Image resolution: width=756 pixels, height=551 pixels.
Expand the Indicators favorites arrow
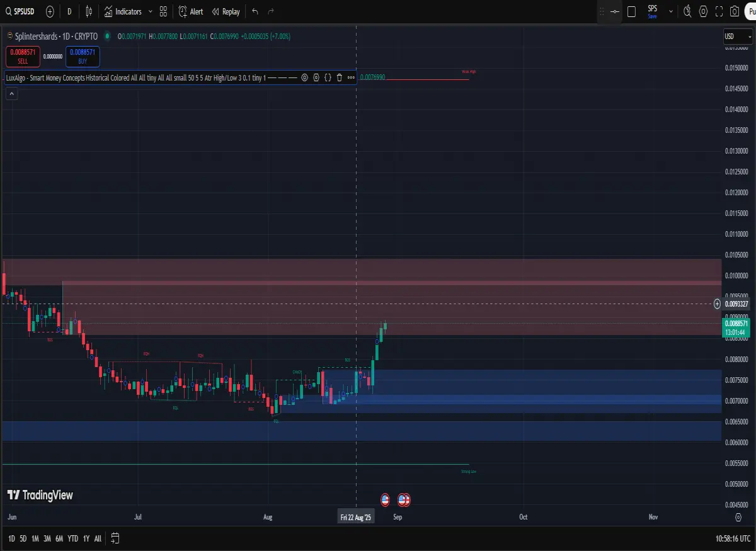[x=150, y=11]
